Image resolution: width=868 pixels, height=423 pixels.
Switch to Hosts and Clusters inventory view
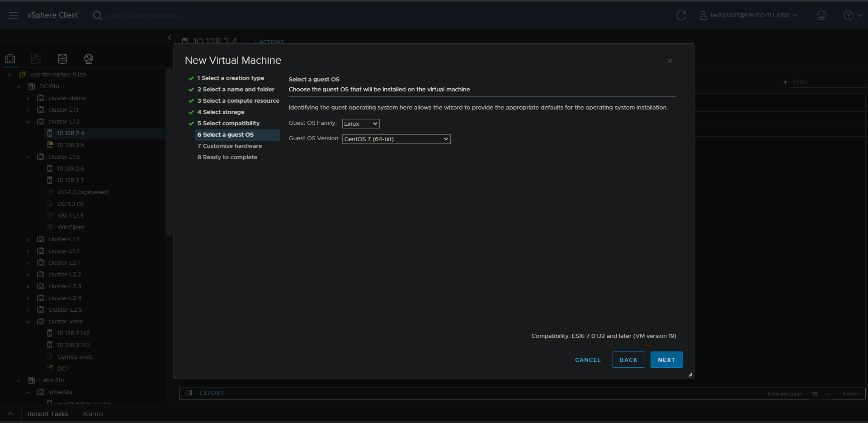(x=10, y=58)
